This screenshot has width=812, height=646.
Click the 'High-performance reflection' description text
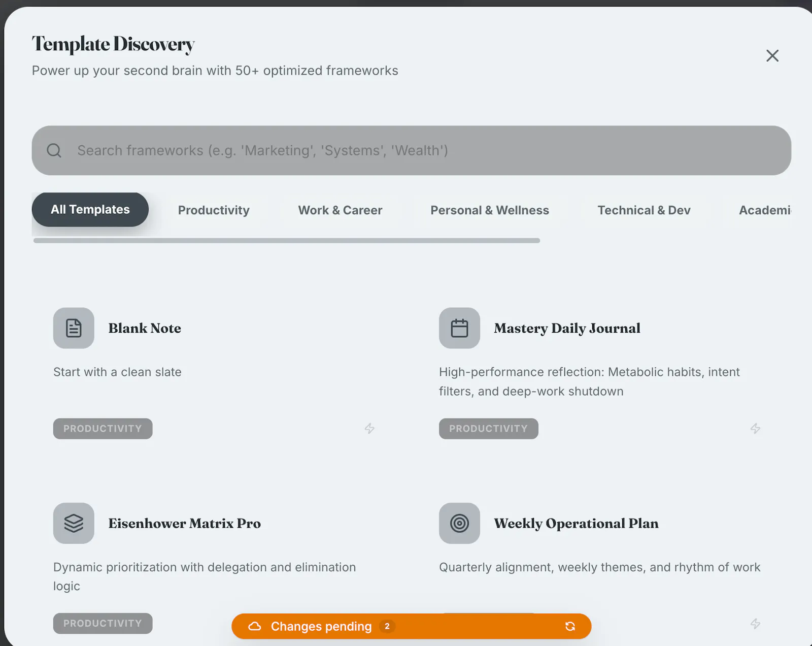(589, 381)
